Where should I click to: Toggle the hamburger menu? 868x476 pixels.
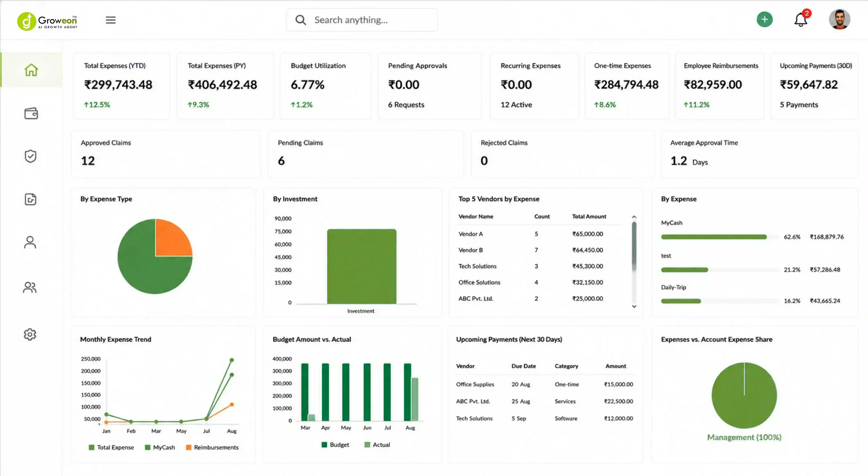point(111,20)
